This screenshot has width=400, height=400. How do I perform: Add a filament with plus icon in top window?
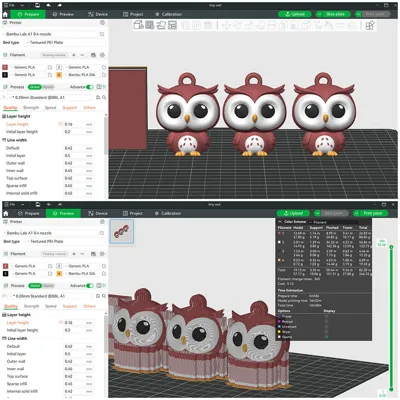point(74,55)
